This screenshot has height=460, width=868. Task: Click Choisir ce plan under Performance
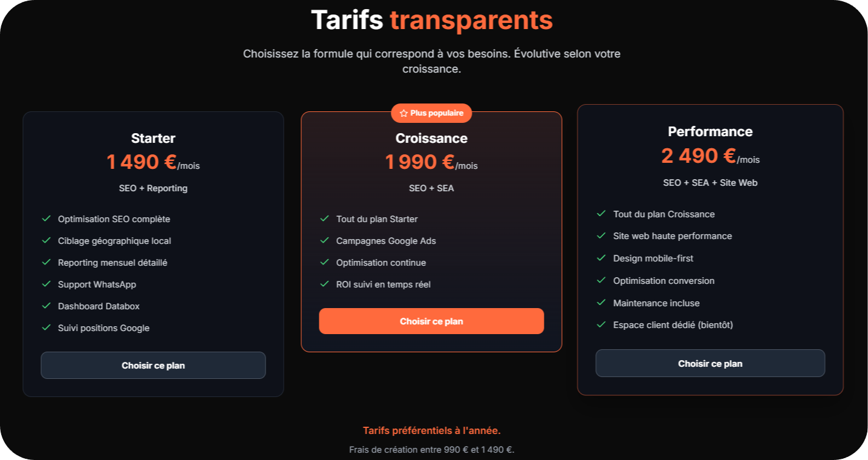tap(710, 363)
